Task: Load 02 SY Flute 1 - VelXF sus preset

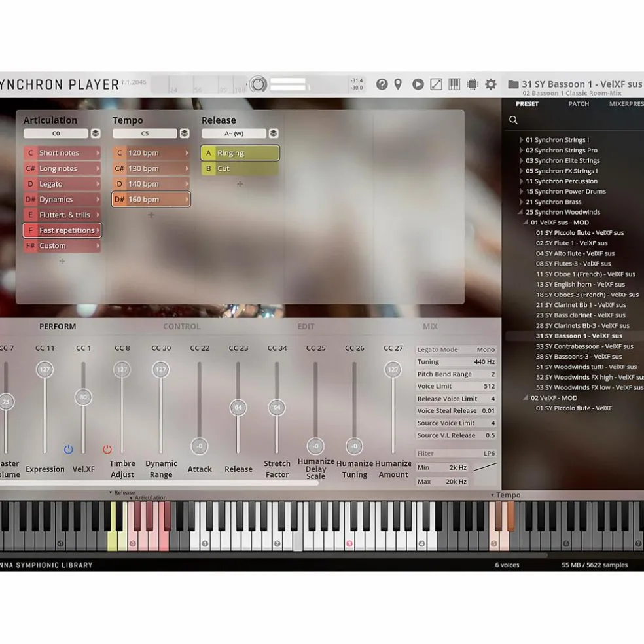Action: click(572, 243)
